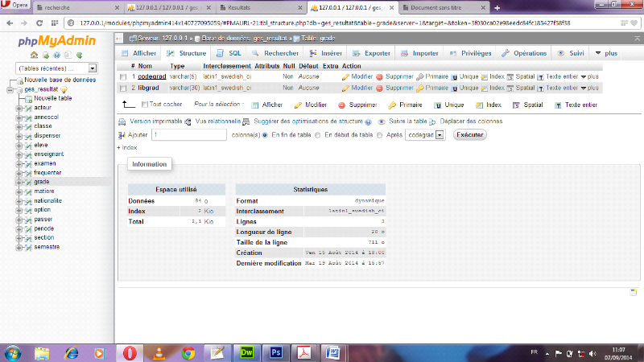Open the Rechercher tab
This screenshot has height=362, width=644.
275,53
